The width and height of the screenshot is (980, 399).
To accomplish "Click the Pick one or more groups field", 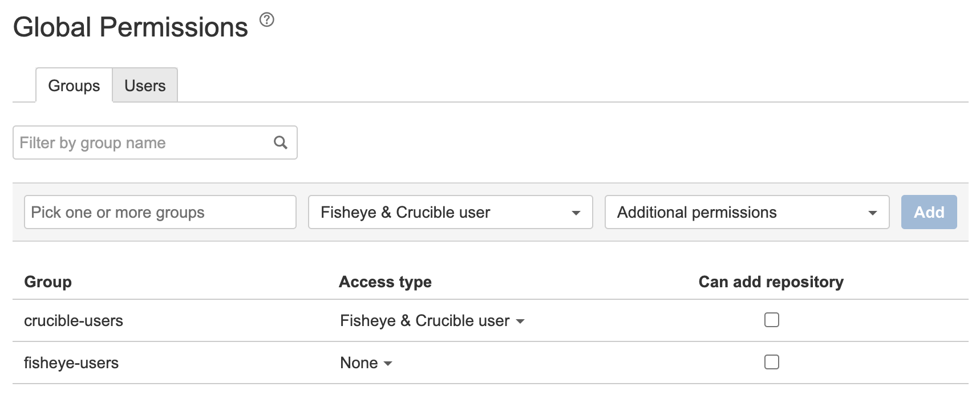I will [x=160, y=213].
